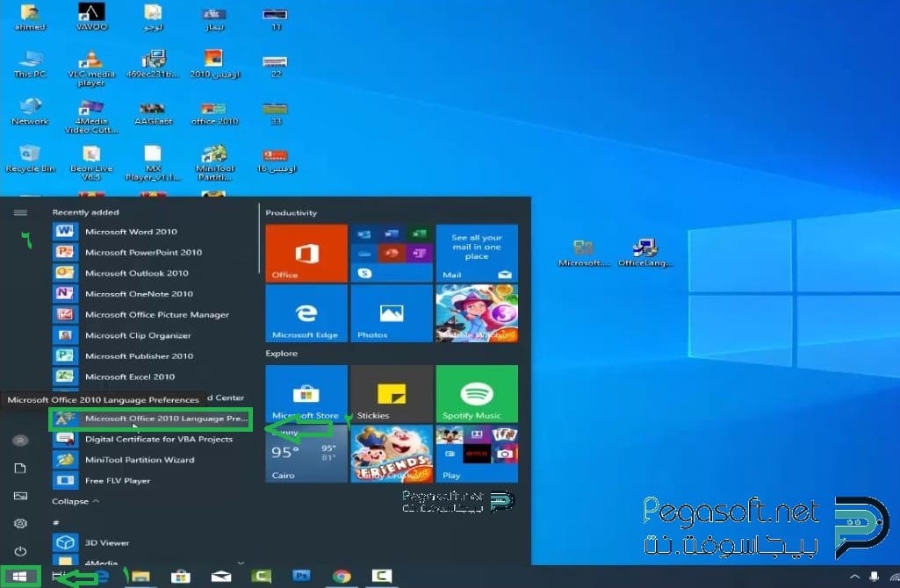Select VLC media player desktop icon
This screenshot has height=588, width=900.
tap(91, 68)
